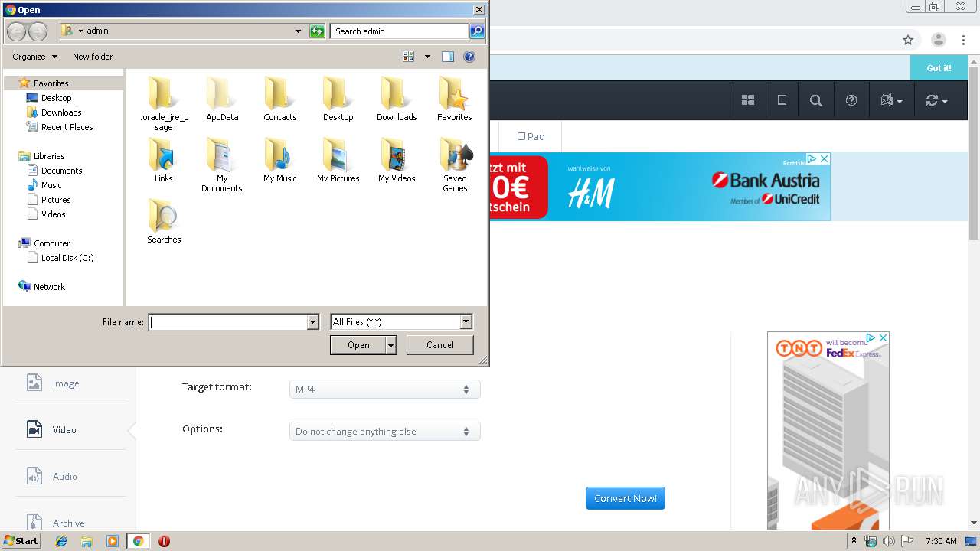
Task: Open the website refresh-arrows dropdown
Action: pos(936,100)
